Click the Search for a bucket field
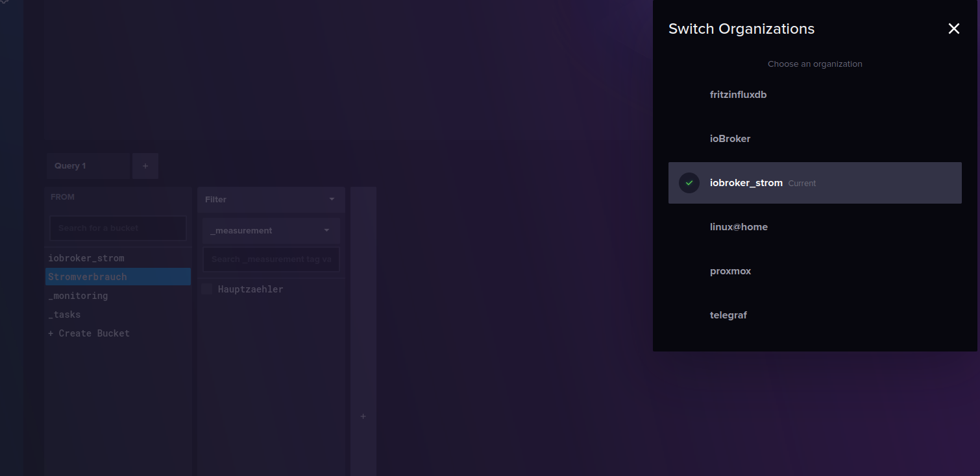The width and height of the screenshot is (980, 476). coord(118,228)
